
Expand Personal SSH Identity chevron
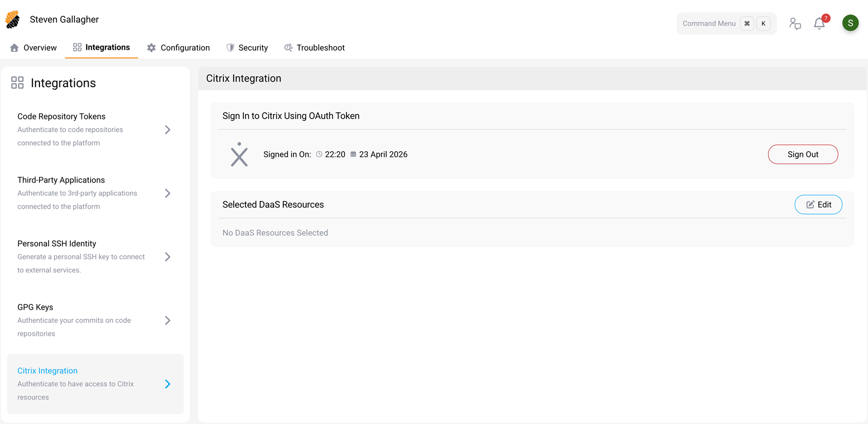pos(168,257)
